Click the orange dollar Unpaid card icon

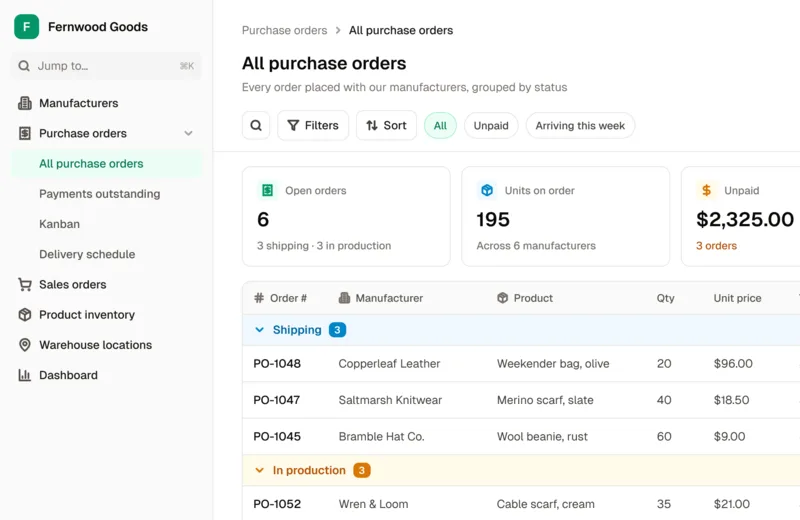[x=707, y=190]
